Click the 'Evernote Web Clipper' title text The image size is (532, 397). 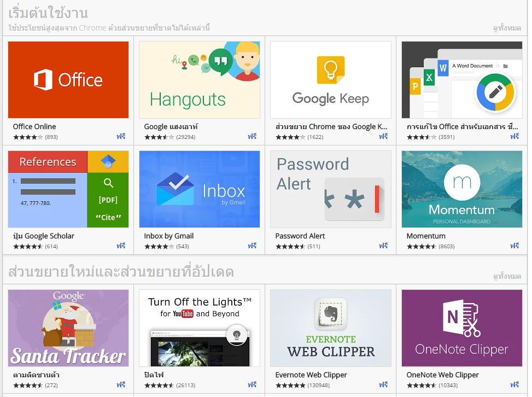[x=311, y=375]
